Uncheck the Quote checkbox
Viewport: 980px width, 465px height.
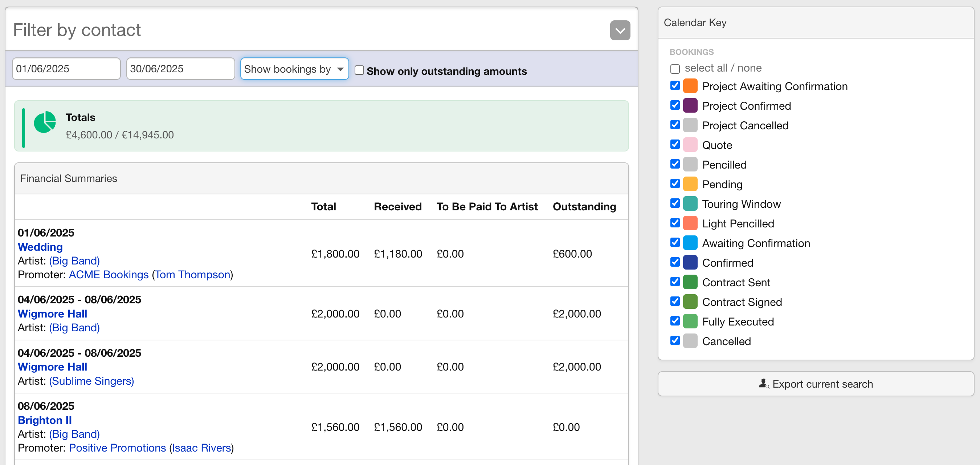tap(675, 144)
